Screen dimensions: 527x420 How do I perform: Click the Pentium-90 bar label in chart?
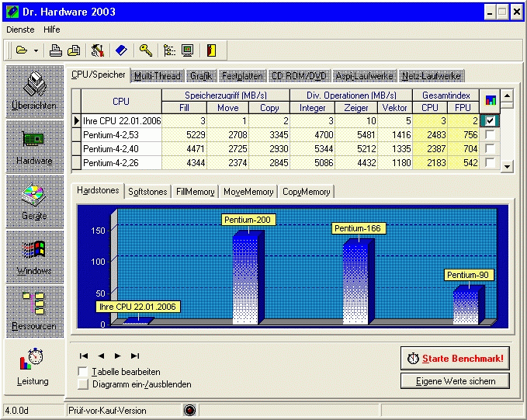pyautogui.click(x=468, y=275)
